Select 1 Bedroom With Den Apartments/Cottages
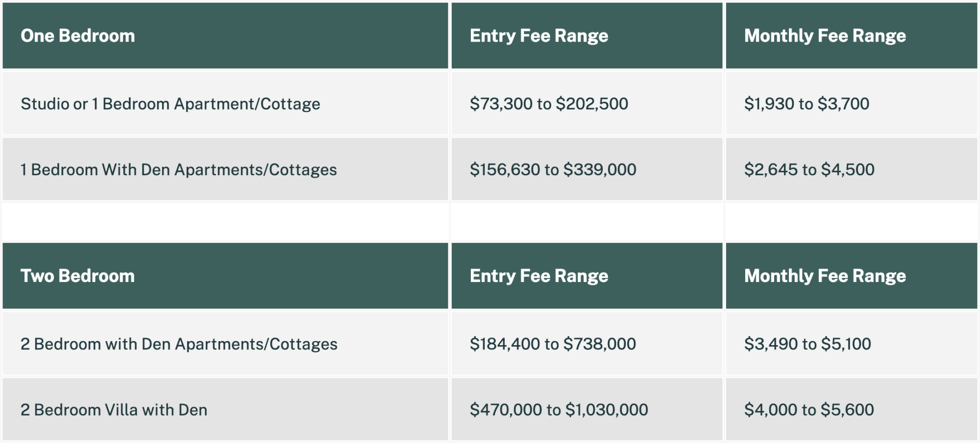Viewport: 980px width, 443px height. point(225,169)
